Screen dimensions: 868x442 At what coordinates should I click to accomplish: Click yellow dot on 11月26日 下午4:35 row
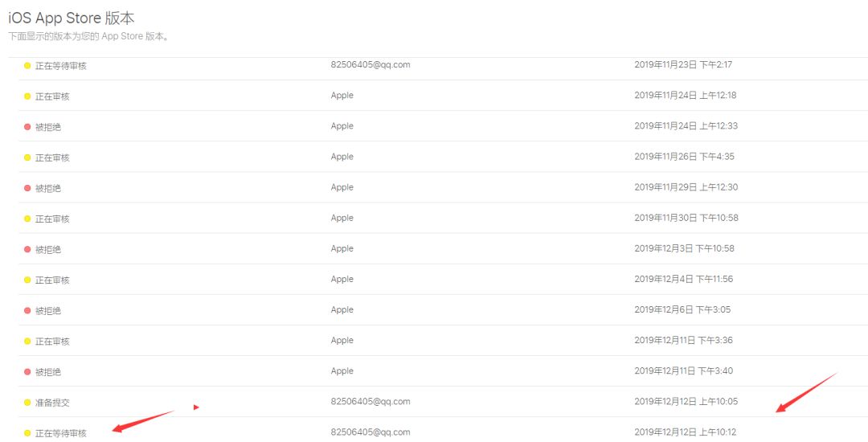click(27, 158)
